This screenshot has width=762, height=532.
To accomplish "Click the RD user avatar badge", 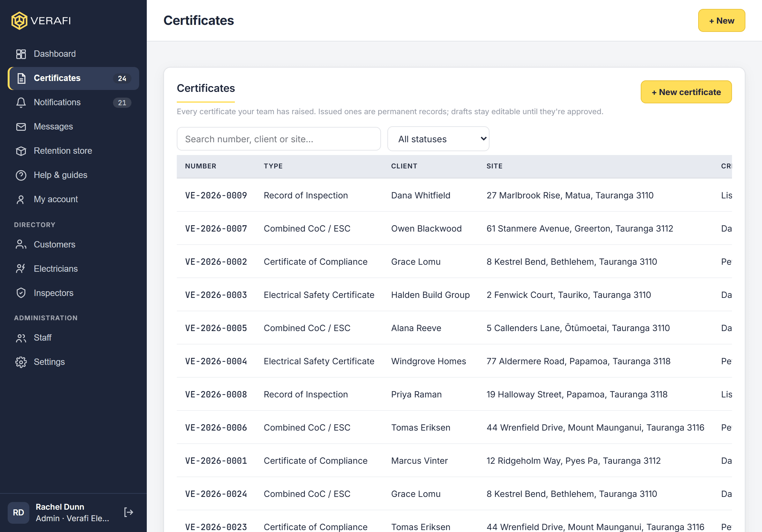I will click(x=19, y=513).
